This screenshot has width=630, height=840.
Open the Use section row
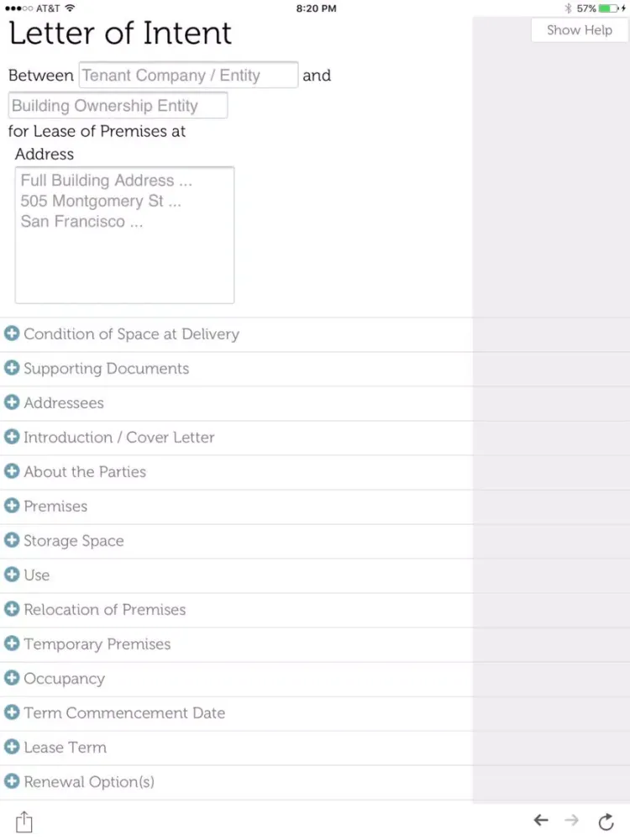point(236,575)
